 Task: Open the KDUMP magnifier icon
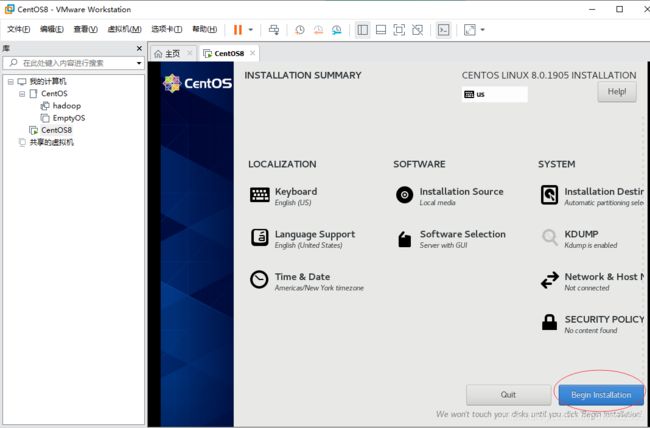pos(550,238)
